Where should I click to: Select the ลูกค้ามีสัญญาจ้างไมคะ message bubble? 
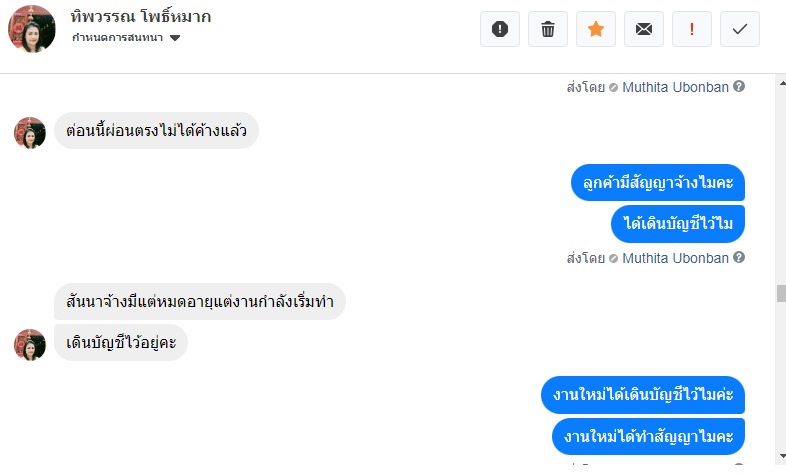coord(659,183)
